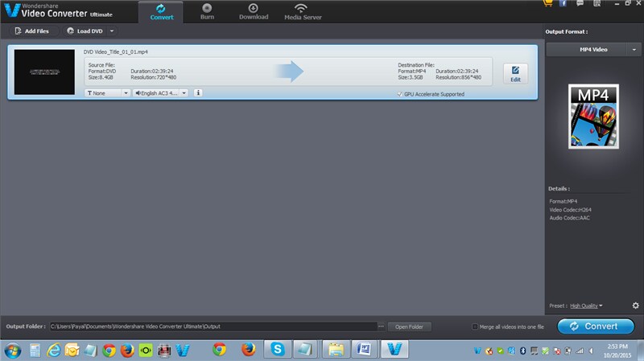This screenshot has width=644, height=361.
Task: Open Windows Explorer folder in taskbar
Action: (336, 350)
